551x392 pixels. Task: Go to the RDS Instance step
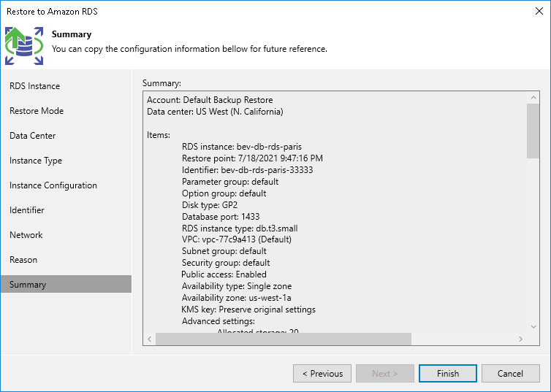click(35, 86)
